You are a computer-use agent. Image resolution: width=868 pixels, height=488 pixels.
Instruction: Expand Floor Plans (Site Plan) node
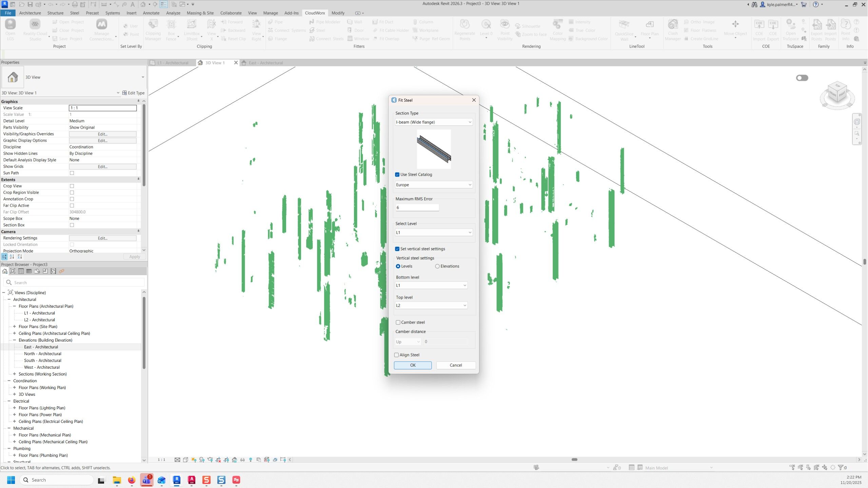click(x=15, y=327)
